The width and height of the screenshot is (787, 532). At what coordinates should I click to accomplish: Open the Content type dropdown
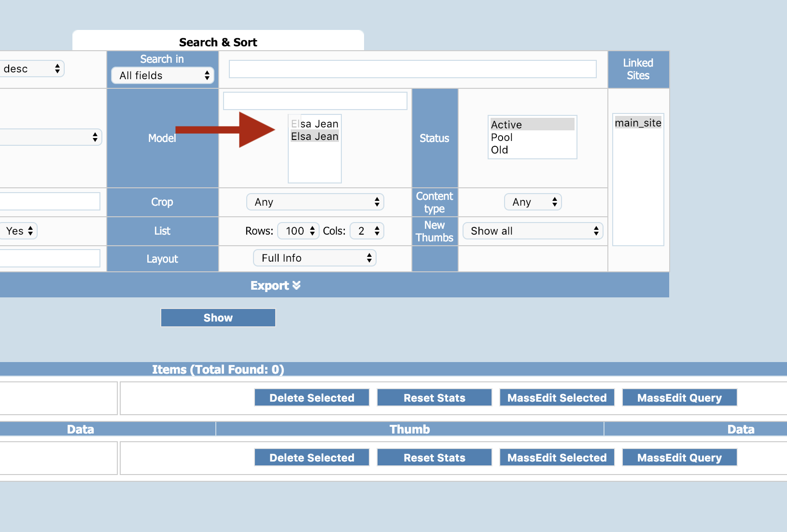533,202
